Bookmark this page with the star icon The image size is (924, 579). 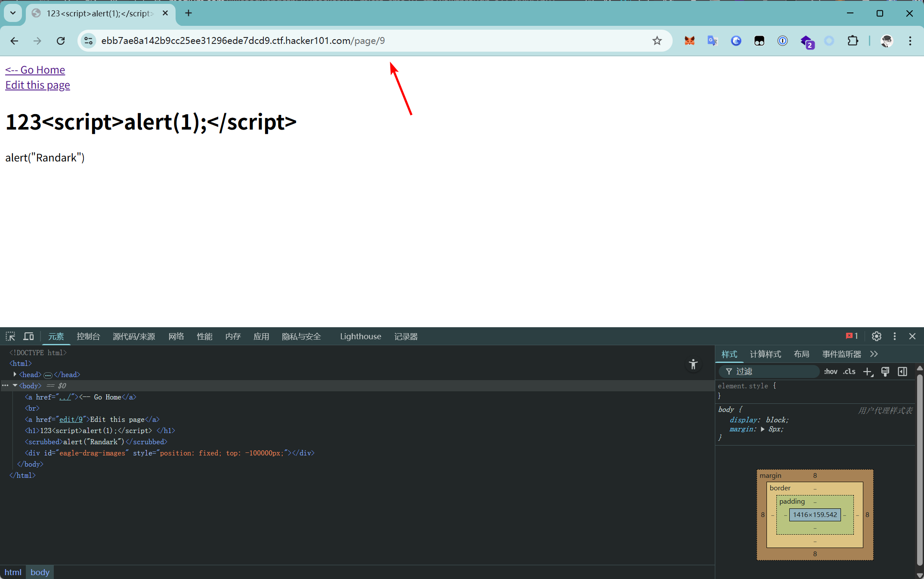[657, 41]
